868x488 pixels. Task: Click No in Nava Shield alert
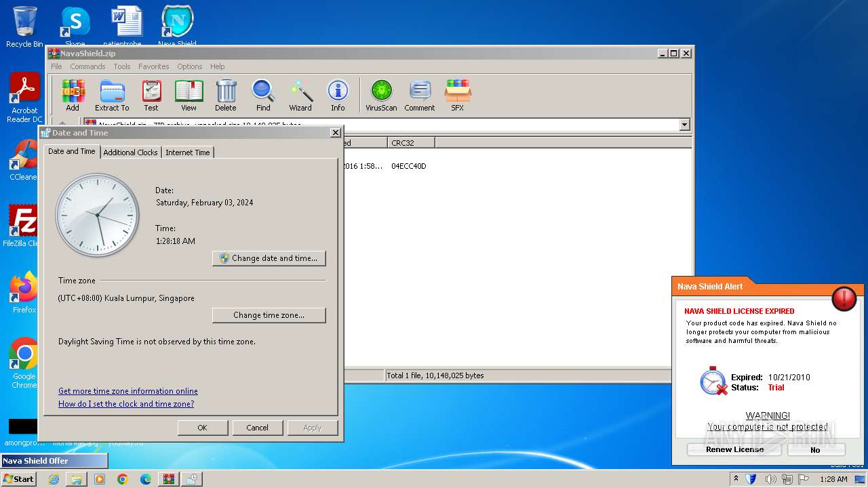point(816,449)
